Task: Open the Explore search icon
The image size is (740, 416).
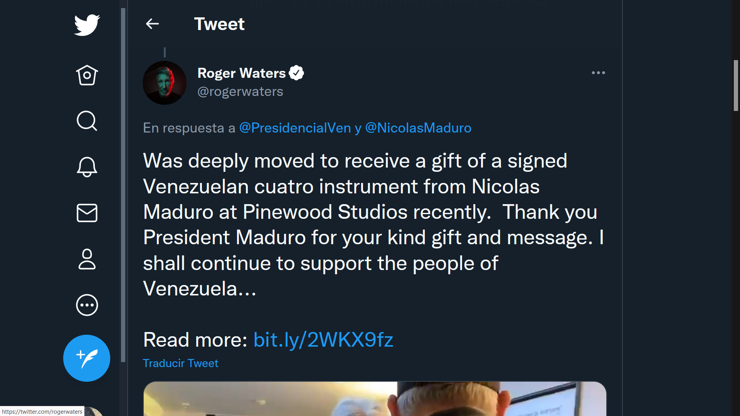Action: point(87,121)
